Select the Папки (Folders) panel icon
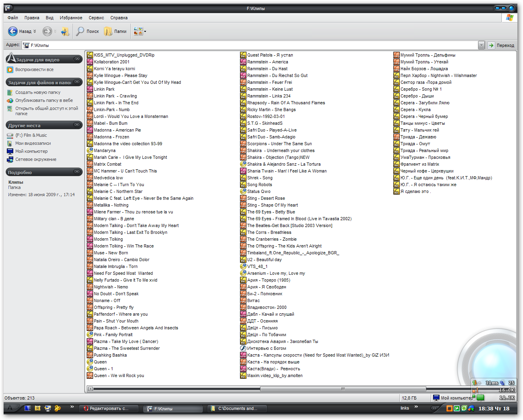Viewport: 523px width, 420px height. click(x=108, y=31)
